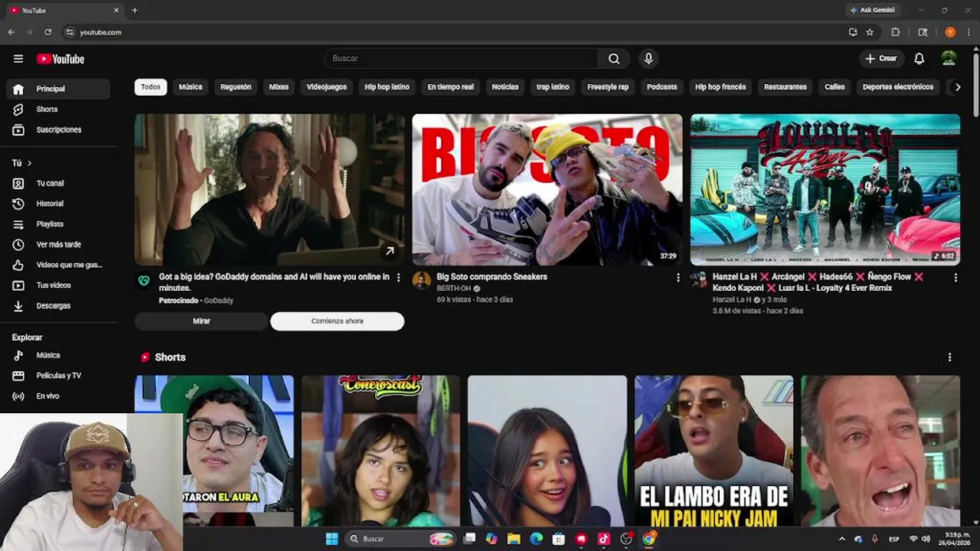
Task: Show more filter chips with the arrow
Action: 957,87
